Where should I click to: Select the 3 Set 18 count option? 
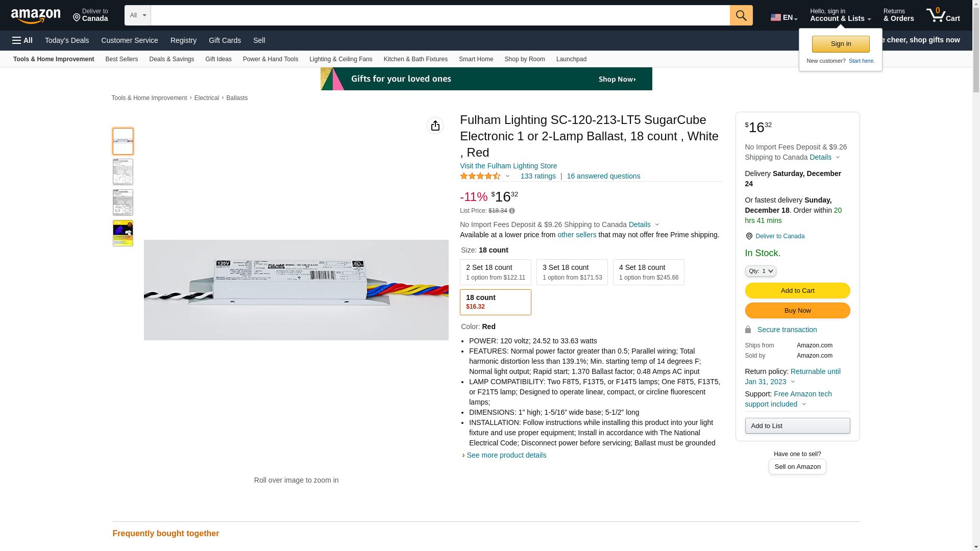[x=572, y=272]
